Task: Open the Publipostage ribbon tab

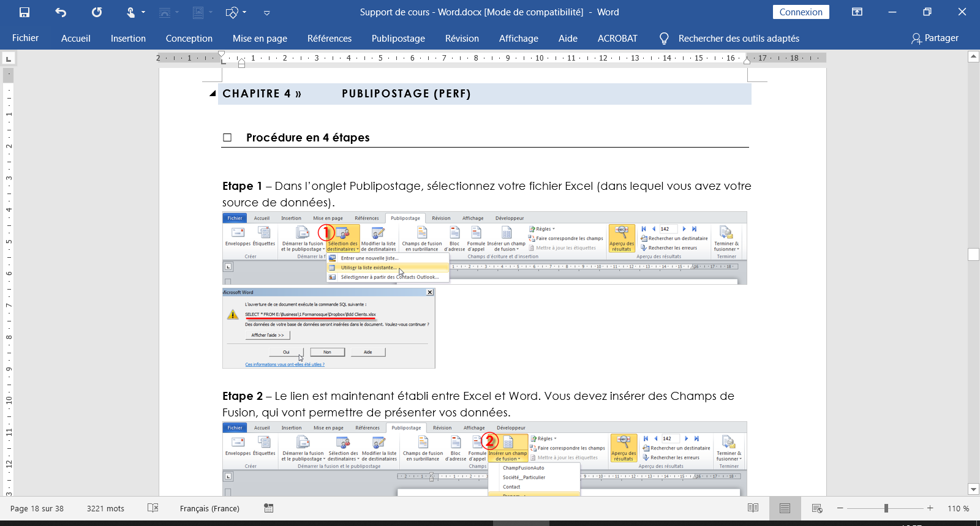Action: click(398, 39)
